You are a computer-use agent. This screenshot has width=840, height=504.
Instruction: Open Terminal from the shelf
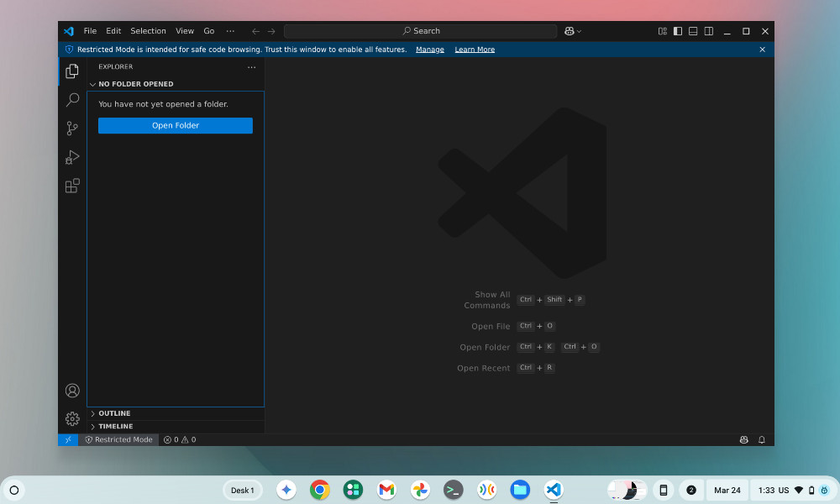click(454, 490)
